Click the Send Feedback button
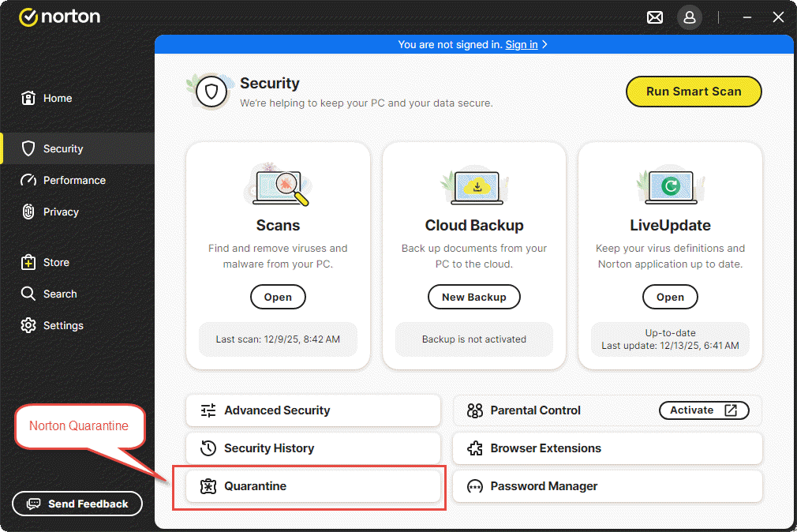The height and width of the screenshot is (532, 797). 77,504
